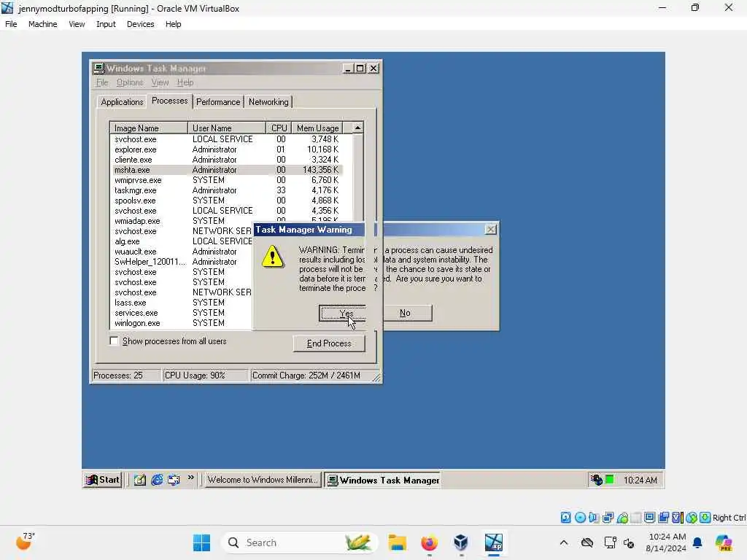Click the Show Desktop quick launch icon
Image resolution: width=747 pixels, height=560 pixels.
139,480
